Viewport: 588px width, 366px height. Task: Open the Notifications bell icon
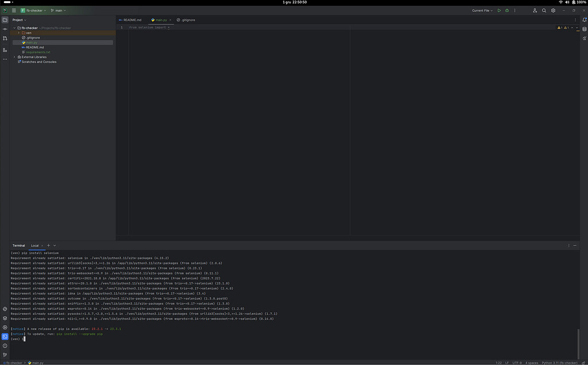pyautogui.click(x=584, y=20)
